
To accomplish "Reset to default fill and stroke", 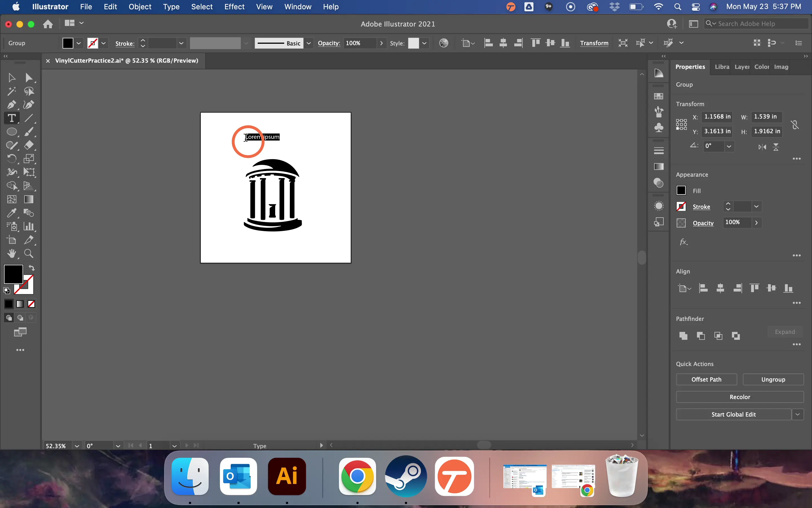I will 7,291.
